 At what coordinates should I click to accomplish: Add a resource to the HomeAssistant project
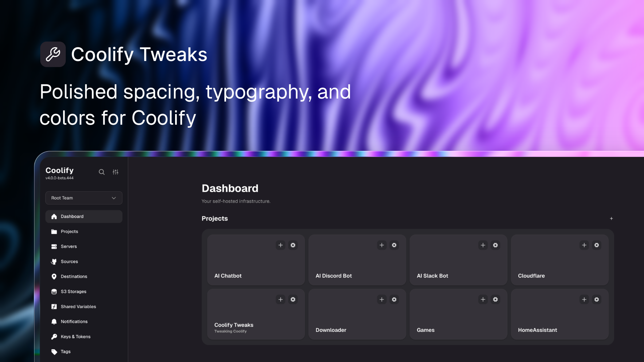tap(584, 299)
